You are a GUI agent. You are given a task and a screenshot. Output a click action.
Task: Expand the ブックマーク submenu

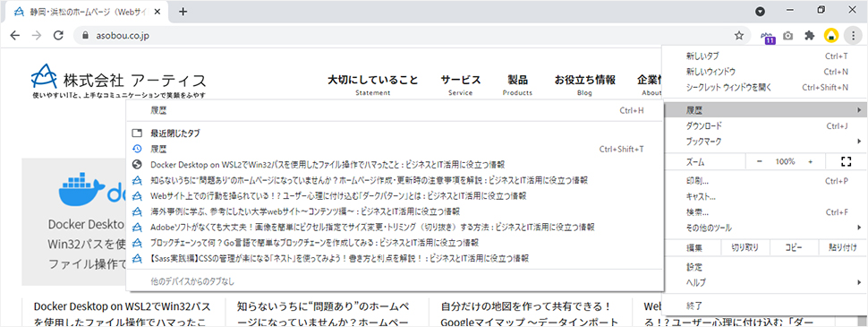click(764, 142)
